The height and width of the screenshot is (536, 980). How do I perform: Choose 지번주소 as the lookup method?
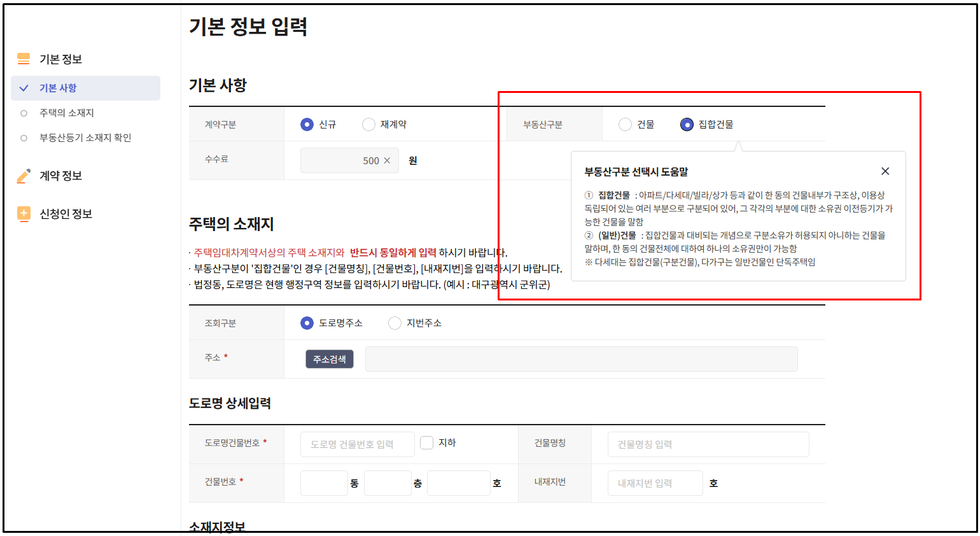395,323
